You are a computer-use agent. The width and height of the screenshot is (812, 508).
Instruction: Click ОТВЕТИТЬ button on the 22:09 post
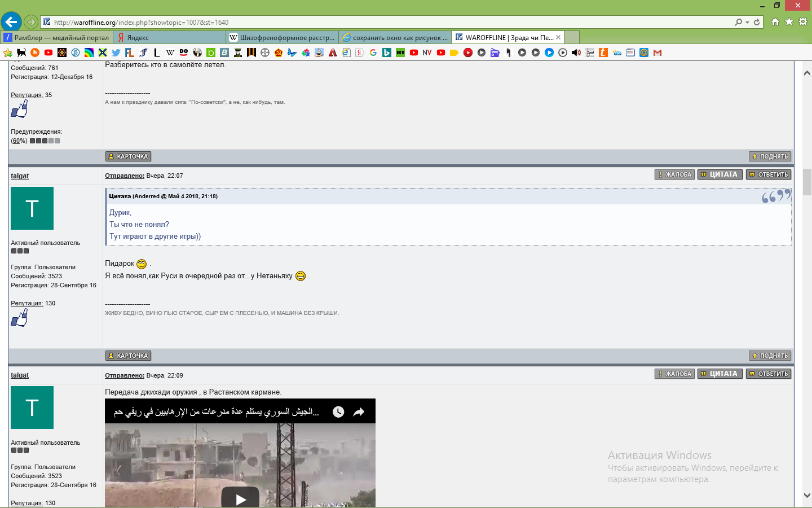tap(769, 374)
